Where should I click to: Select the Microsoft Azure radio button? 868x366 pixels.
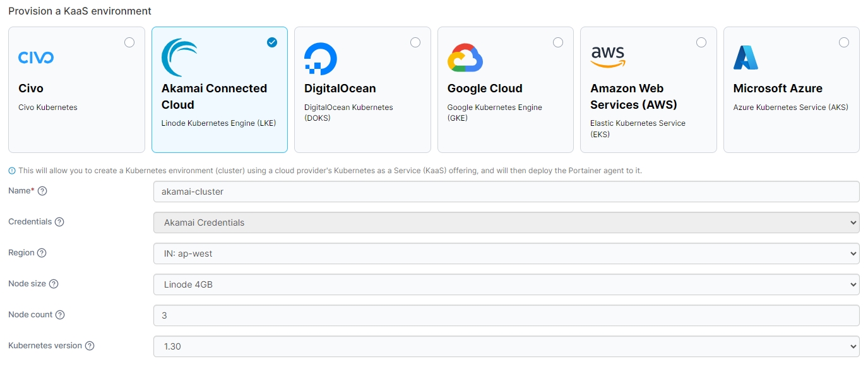(844, 42)
